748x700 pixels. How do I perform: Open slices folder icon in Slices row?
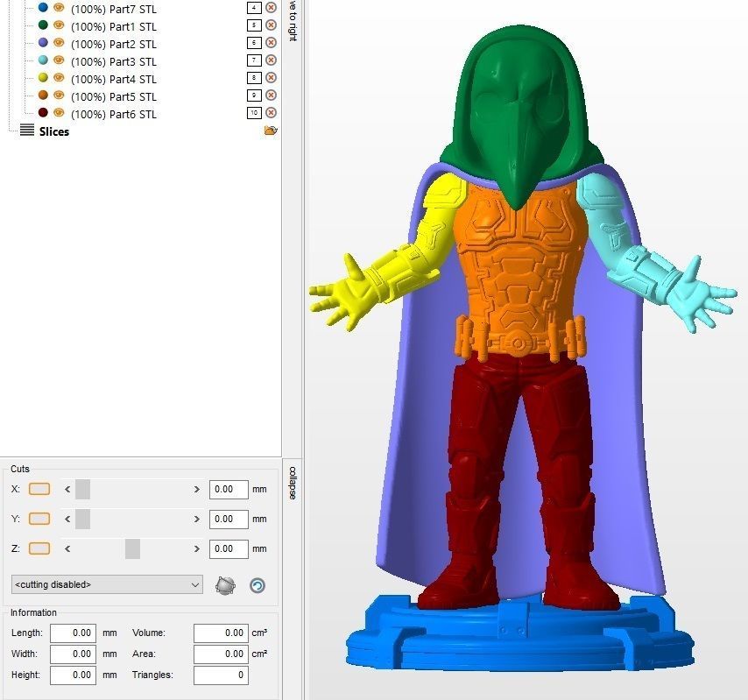tap(271, 131)
